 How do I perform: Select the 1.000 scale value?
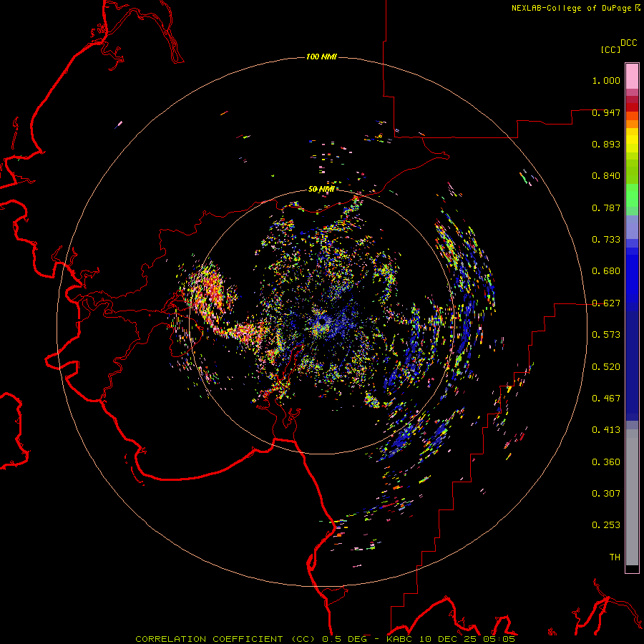click(x=606, y=80)
